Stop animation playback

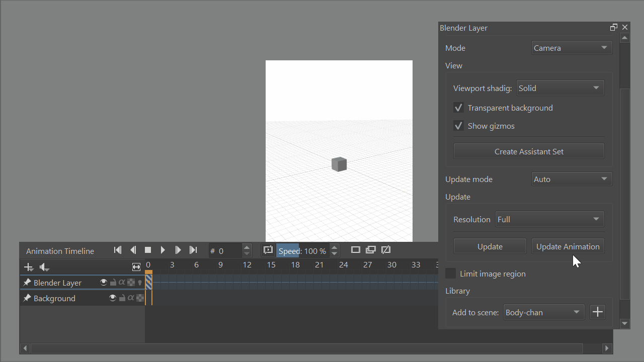148,250
